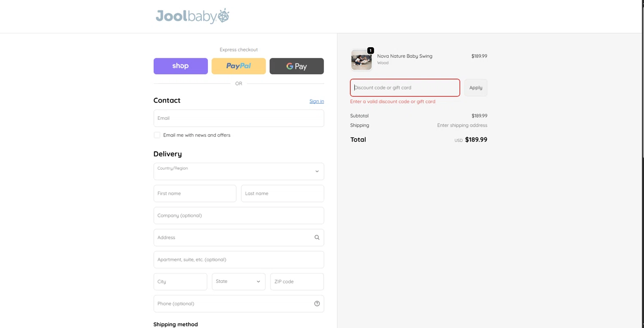Screen dimensions: 644x328
Task: Focus the Phone (optional) field
Action: (239, 304)
